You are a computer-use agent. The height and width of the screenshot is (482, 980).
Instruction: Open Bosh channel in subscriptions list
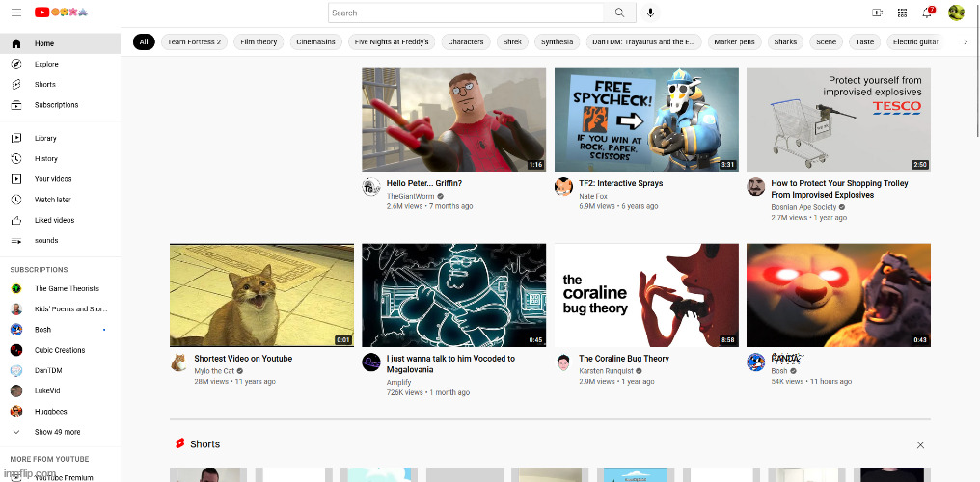[x=60, y=330]
